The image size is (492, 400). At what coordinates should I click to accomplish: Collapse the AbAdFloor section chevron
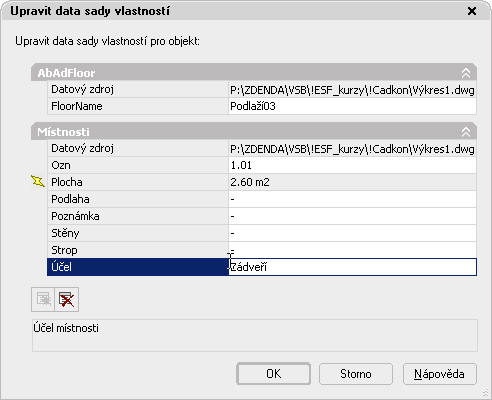tap(466, 73)
